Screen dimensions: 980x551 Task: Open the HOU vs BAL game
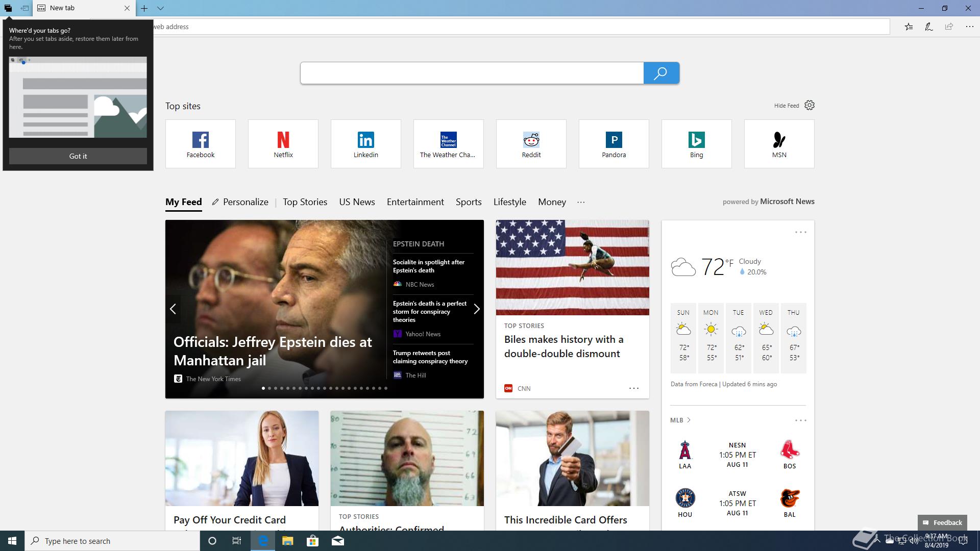(x=738, y=503)
